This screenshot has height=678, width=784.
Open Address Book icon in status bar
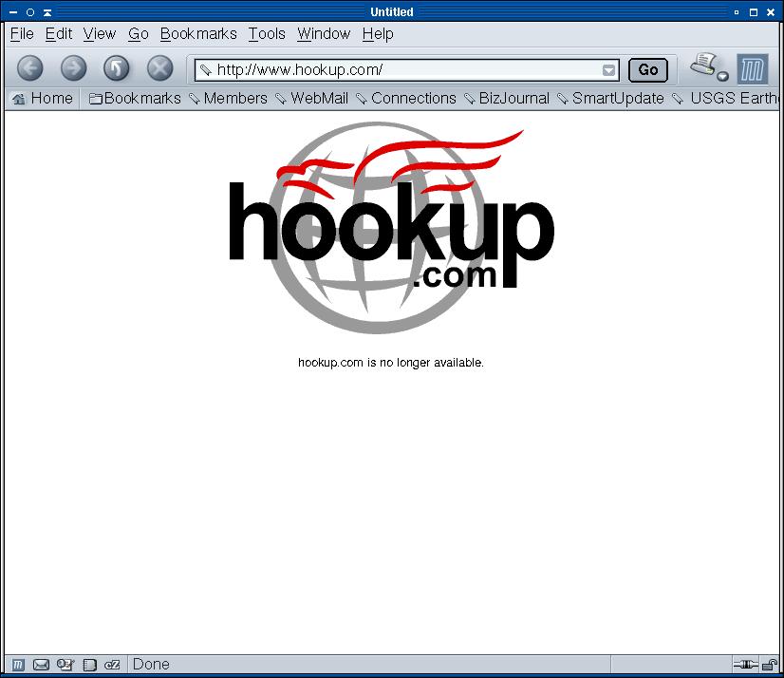tap(89, 665)
